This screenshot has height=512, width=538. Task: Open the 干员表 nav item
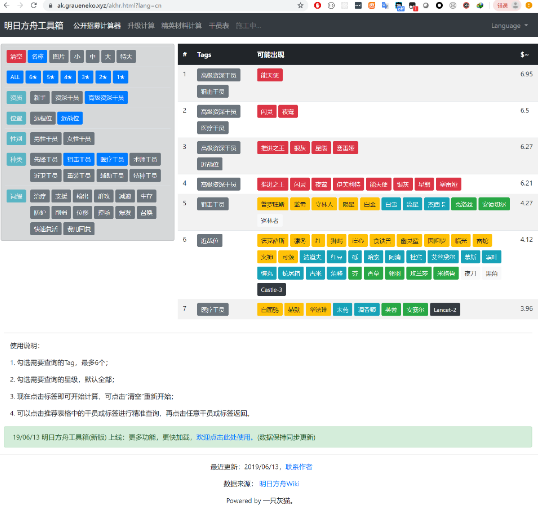click(219, 26)
